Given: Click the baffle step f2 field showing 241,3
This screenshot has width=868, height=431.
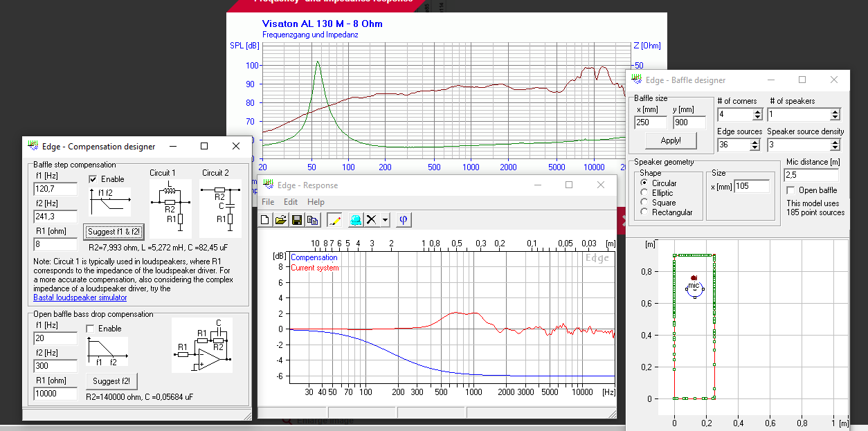Looking at the screenshot, I should tap(55, 217).
